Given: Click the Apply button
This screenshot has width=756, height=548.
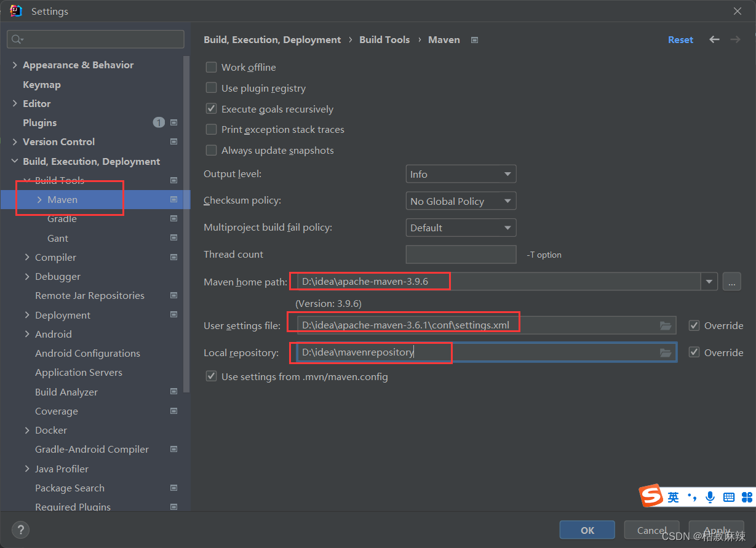Looking at the screenshot, I should point(717,530).
